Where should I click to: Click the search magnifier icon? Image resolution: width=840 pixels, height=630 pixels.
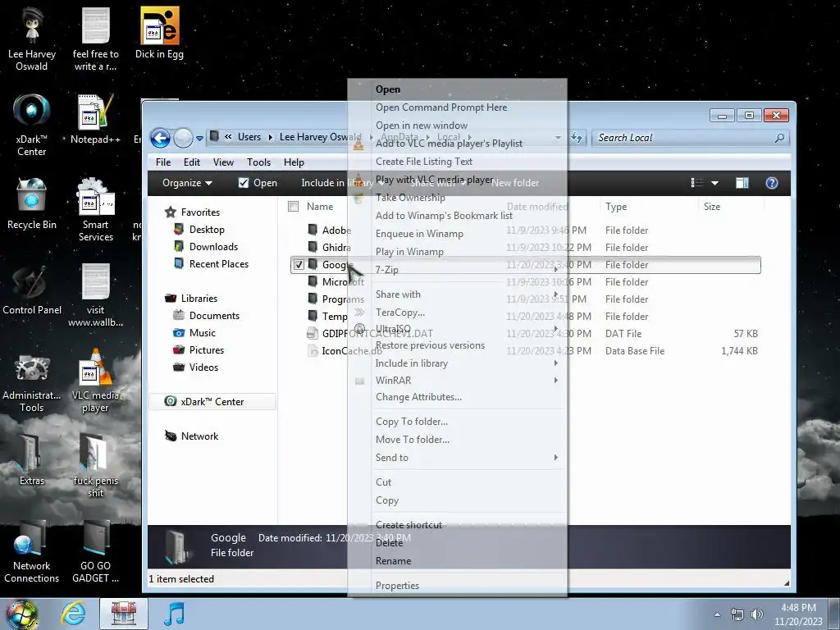779,138
